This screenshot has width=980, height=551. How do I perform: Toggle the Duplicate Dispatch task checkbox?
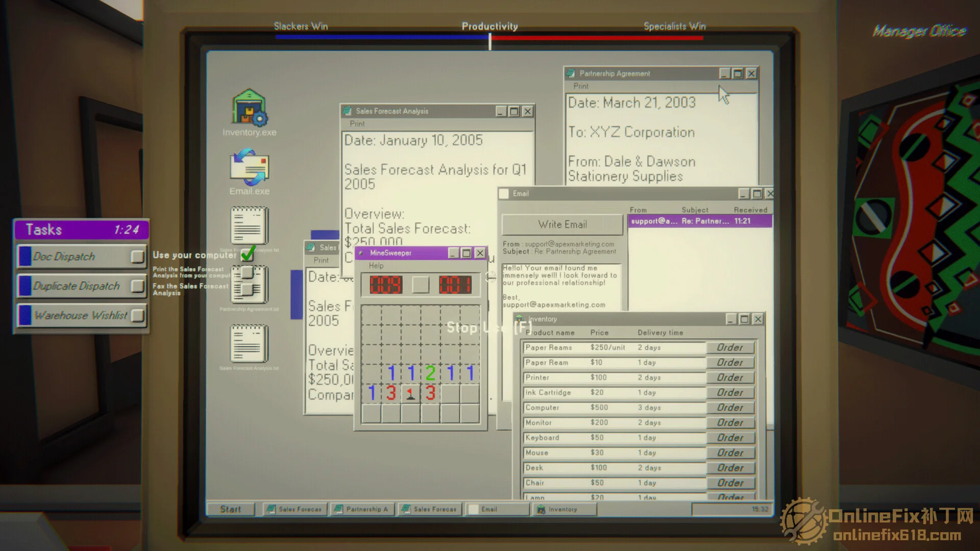(x=137, y=286)
